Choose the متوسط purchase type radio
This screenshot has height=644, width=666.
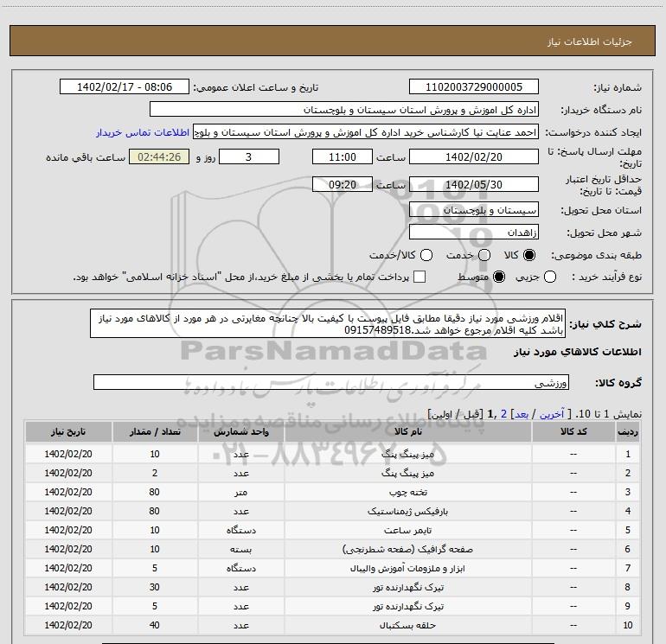click(499, 277)
